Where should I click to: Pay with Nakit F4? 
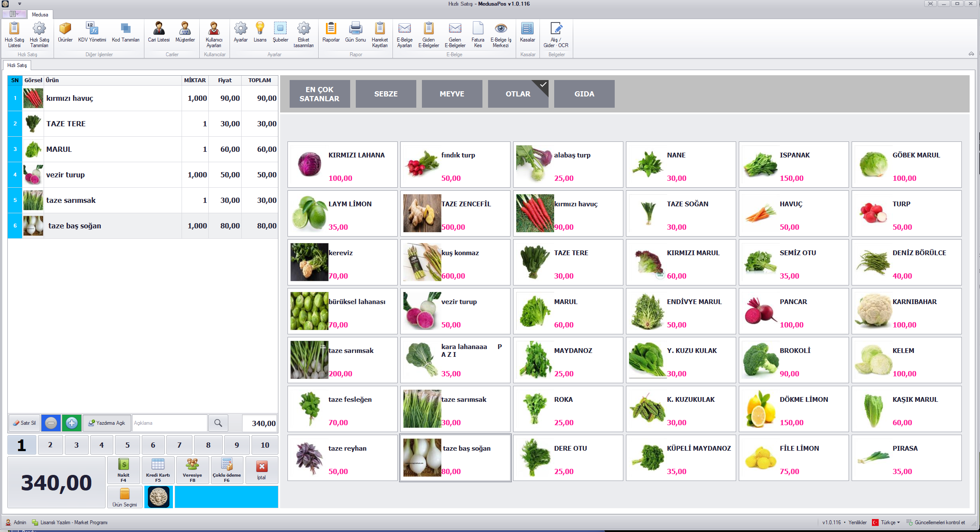click(x=124, y=470)
